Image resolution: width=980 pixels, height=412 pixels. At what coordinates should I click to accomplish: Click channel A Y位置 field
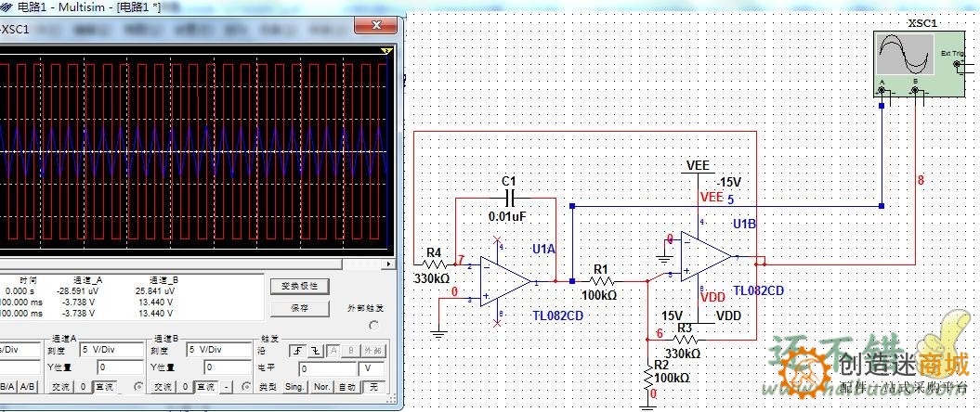coord(120,367)
